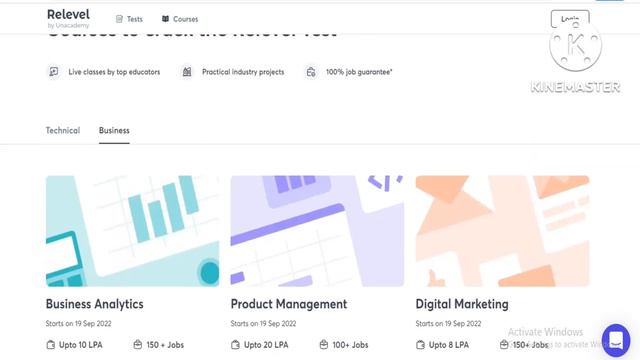The height and width of the screenshot is (360, 640).
Task: Open the Product Management course title
Action: click(x=289, y=304)
